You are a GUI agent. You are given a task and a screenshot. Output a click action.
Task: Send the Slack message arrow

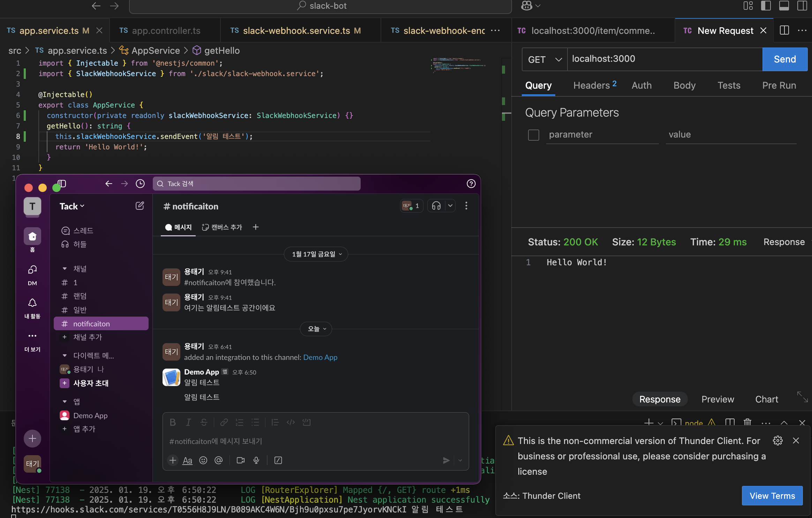446,460
